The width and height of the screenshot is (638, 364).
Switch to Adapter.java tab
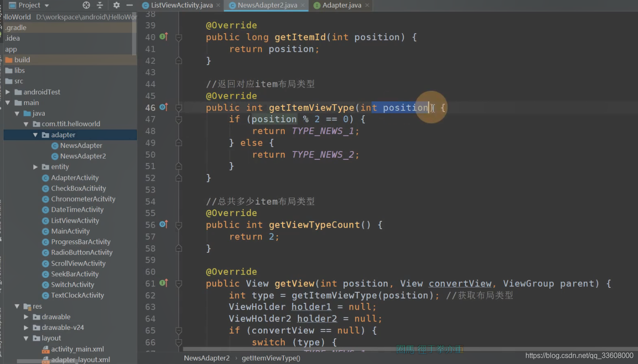342,5
